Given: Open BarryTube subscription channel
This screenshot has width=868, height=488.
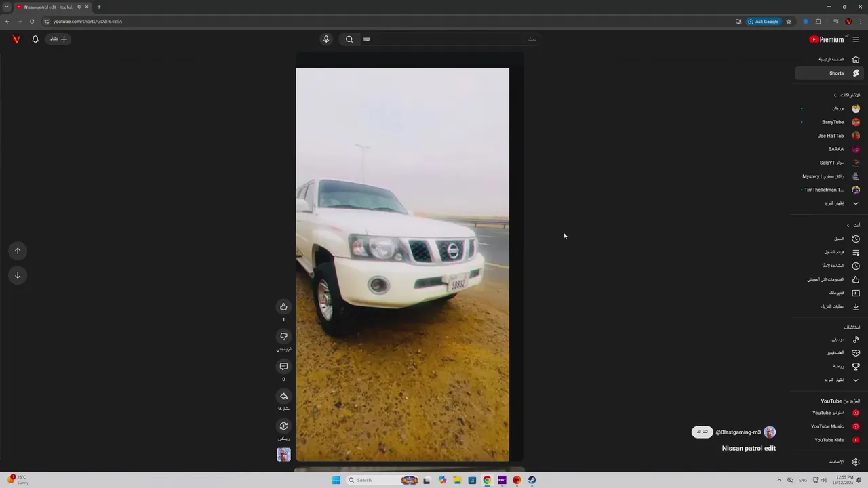Looking at the screenshot, I should (828, 122).
